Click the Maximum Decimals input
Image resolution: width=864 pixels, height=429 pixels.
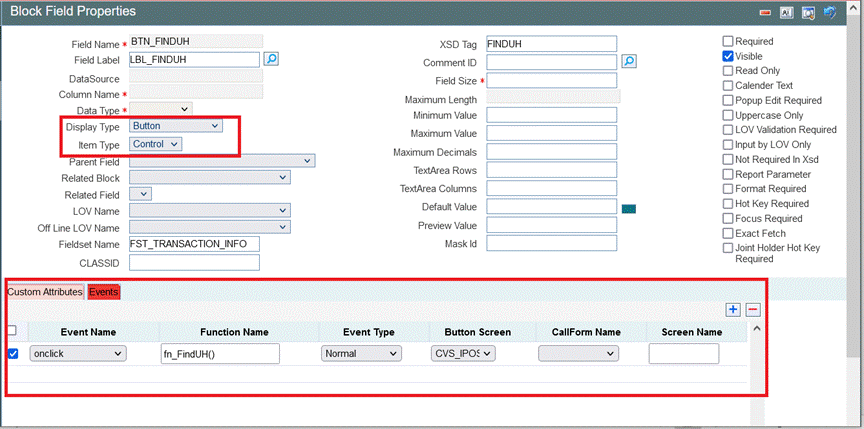(552, 151)
